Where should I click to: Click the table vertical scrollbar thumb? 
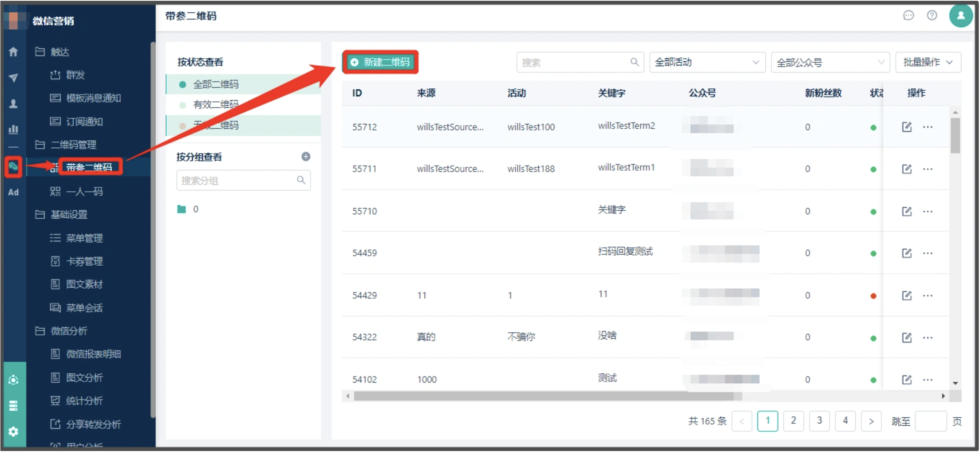pyautogui.click(x=955, y=135)
